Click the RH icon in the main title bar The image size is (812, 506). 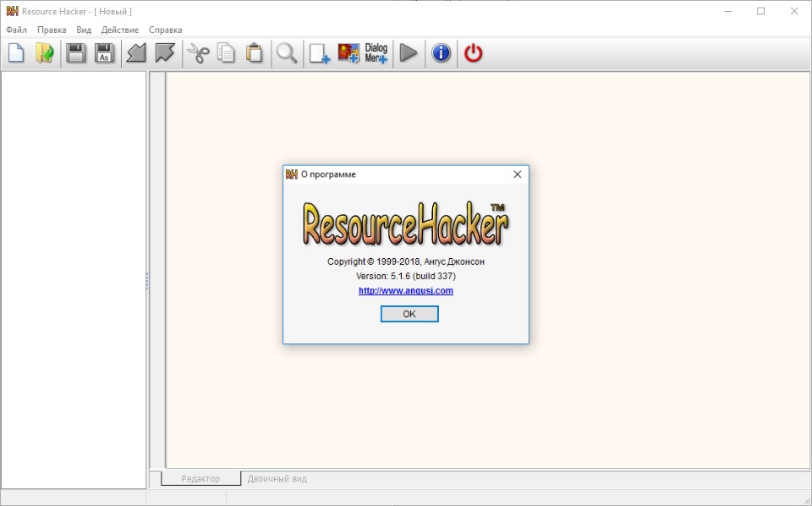click(x=12, y=11)
